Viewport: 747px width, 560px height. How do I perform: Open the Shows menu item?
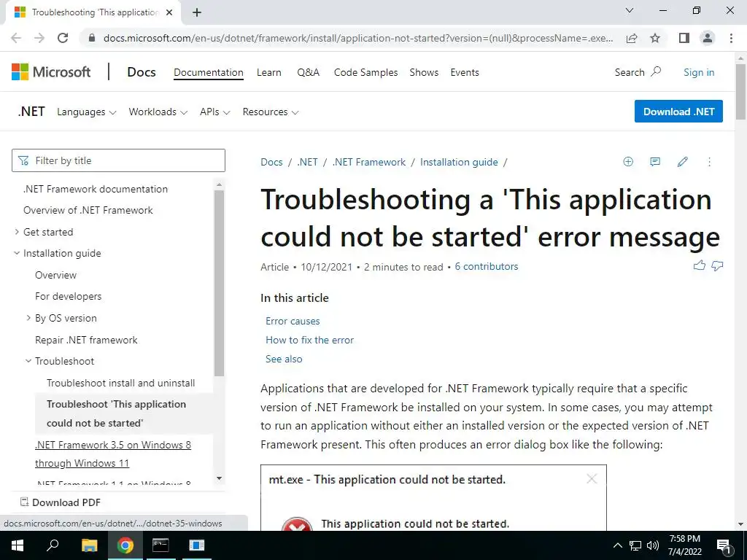click(424, 72)
